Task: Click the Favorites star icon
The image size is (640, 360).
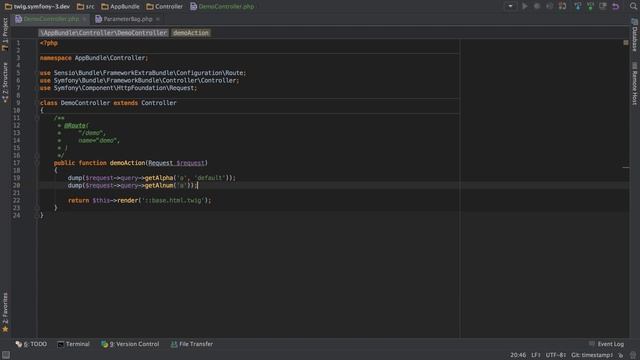Action: [x=5, y=329]
